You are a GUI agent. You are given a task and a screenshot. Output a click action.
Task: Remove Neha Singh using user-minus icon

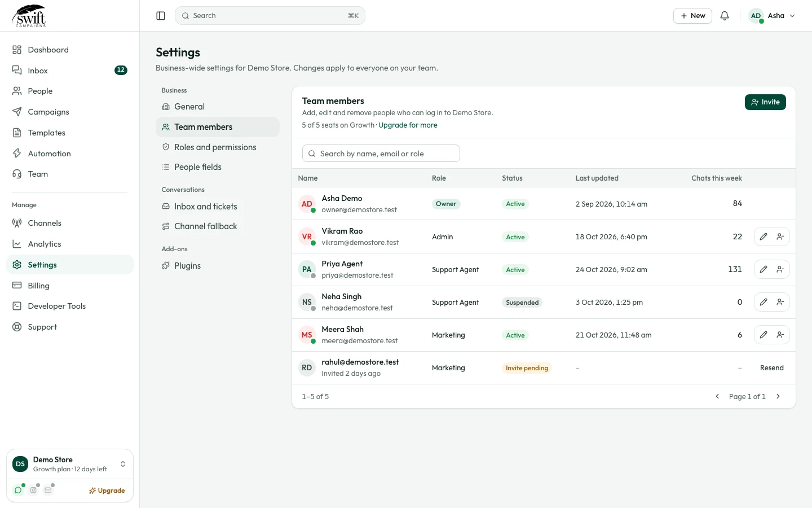[780, 302]
